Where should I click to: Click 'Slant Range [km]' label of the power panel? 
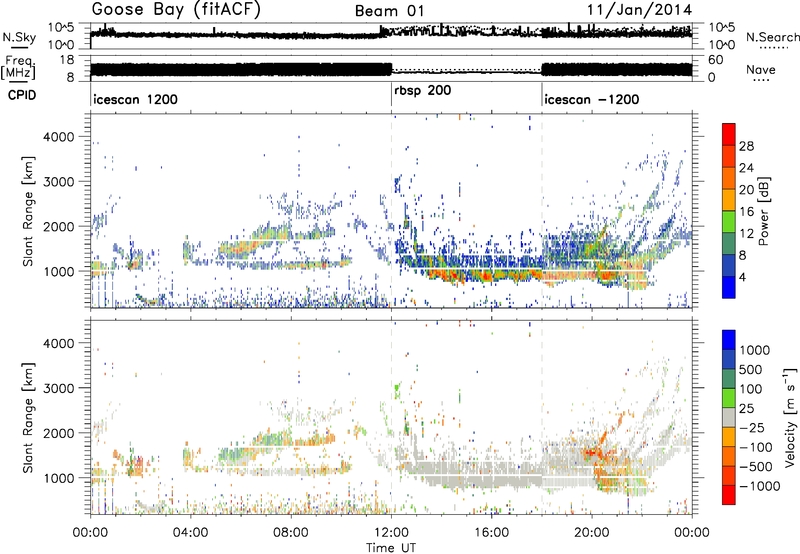[29, 211]
